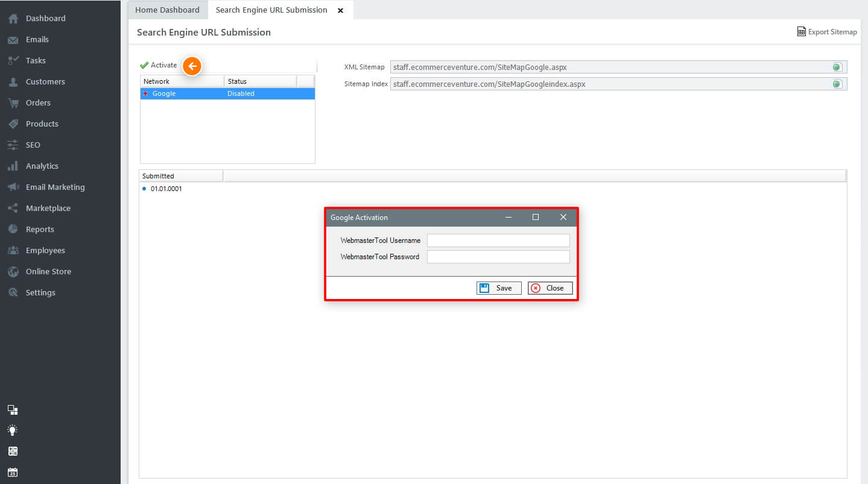Open Online Store in the sidebar
Screen dimensions: 868x484
[x=48, y=272]
